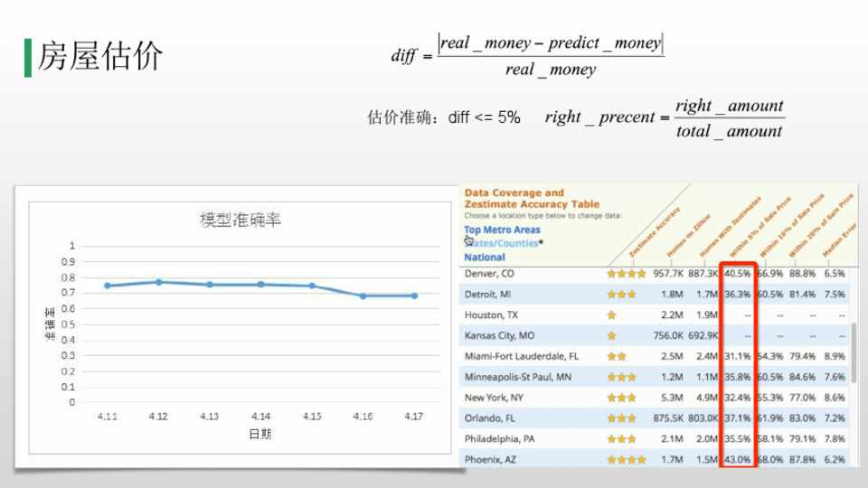Click the single star beside Kansas City, MO

click(x=612, y=335)
